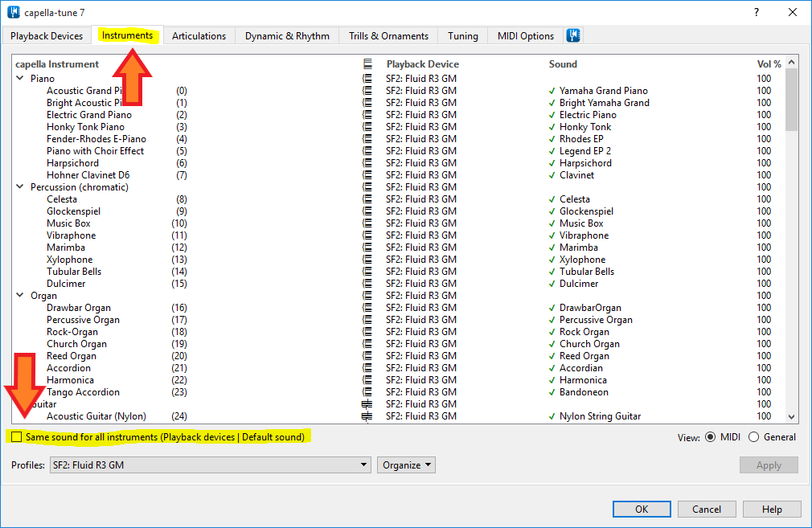812x528 pixels.
Task: Click the capella Instrument column header
Action: [57, 64]
